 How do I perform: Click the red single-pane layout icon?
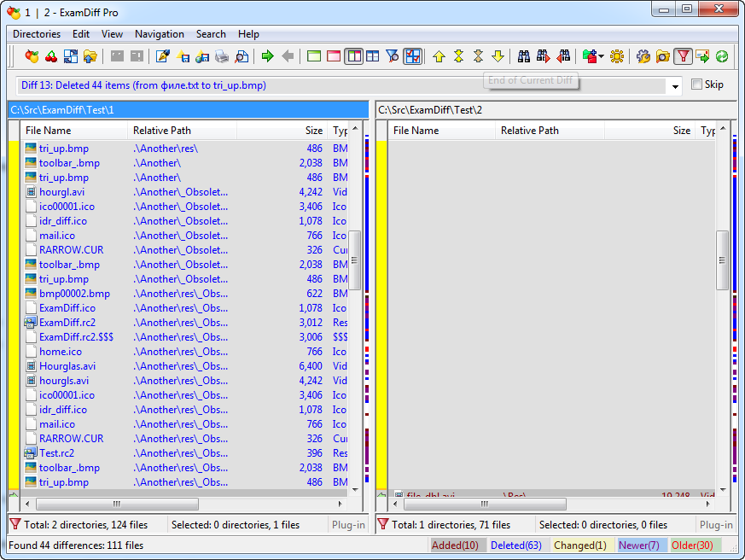334,56
